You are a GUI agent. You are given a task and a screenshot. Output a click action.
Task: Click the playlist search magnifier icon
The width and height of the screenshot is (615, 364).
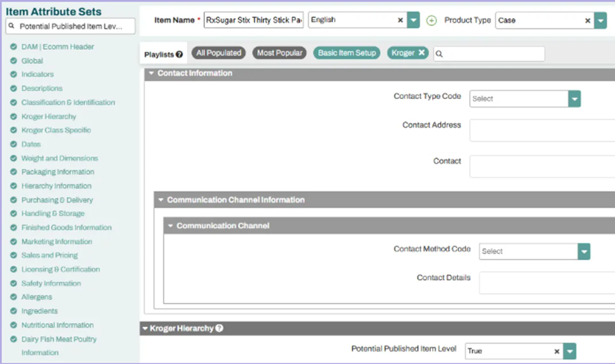coord(440,54)
